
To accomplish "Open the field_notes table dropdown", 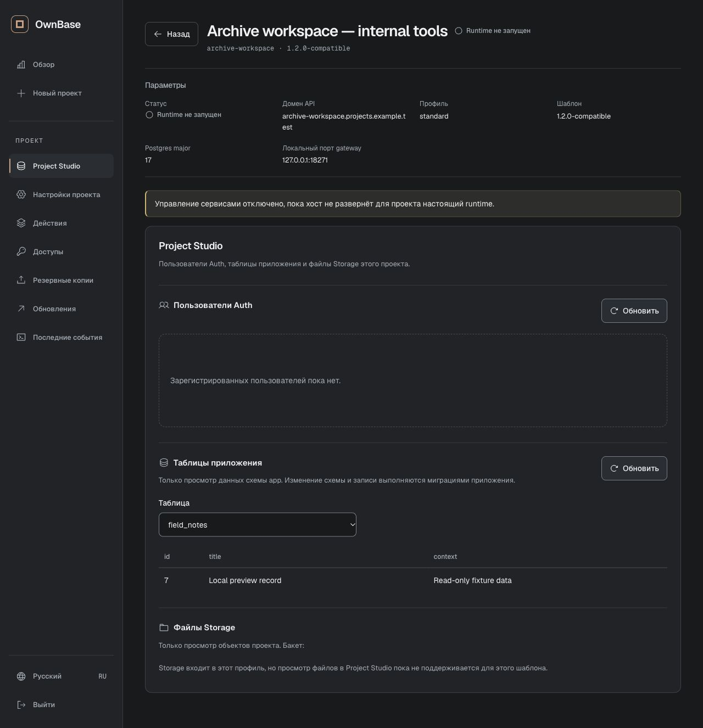I will [258, 525].
